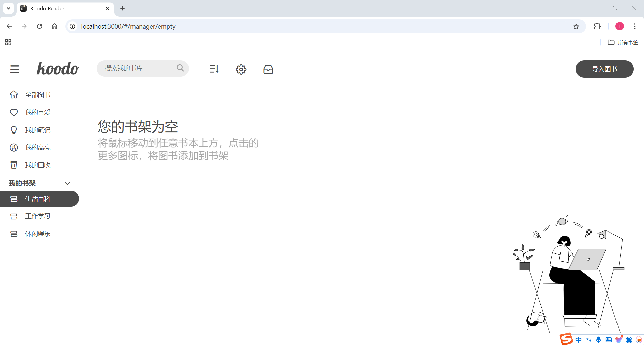Open 所有书签 bookmarks folder
Screen dimensions: 644x345
[x=623, y=42]
